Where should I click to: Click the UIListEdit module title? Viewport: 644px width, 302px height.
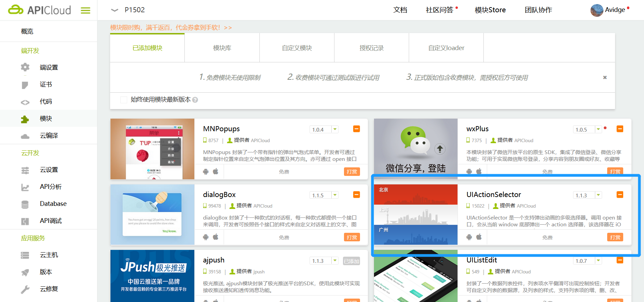click(x=482, y=260)
